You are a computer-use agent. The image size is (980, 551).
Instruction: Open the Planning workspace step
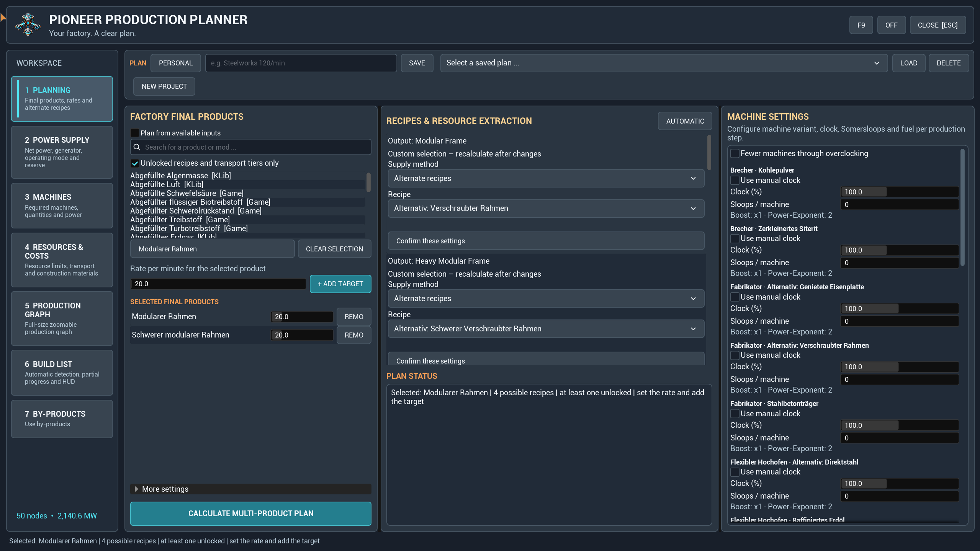pyautogui.click(x=62, y=99)
